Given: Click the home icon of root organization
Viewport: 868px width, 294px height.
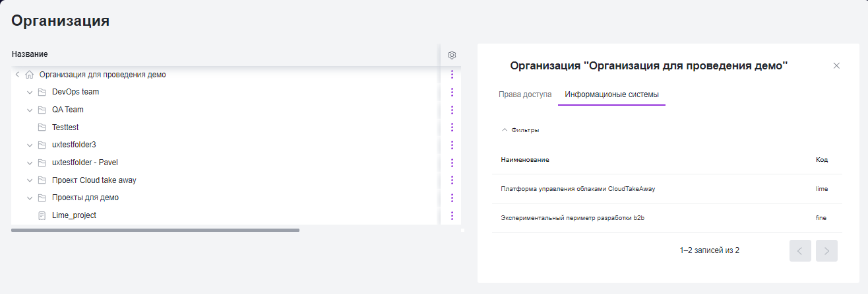Looking at the screenshot, I should [x=29, y=75].
